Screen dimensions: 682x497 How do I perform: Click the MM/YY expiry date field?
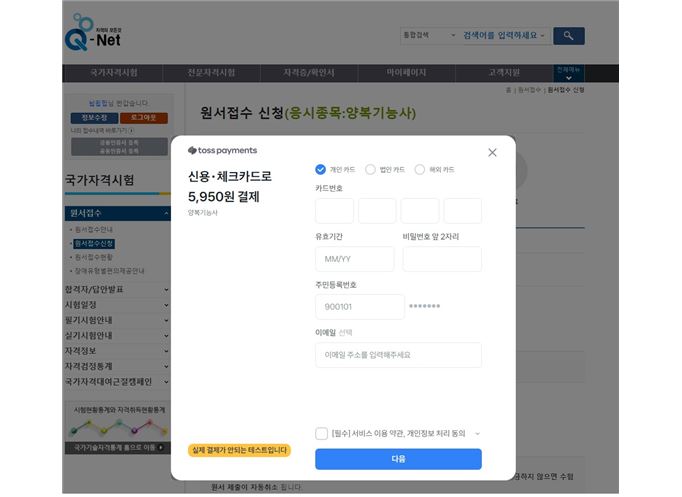point(355,259)
